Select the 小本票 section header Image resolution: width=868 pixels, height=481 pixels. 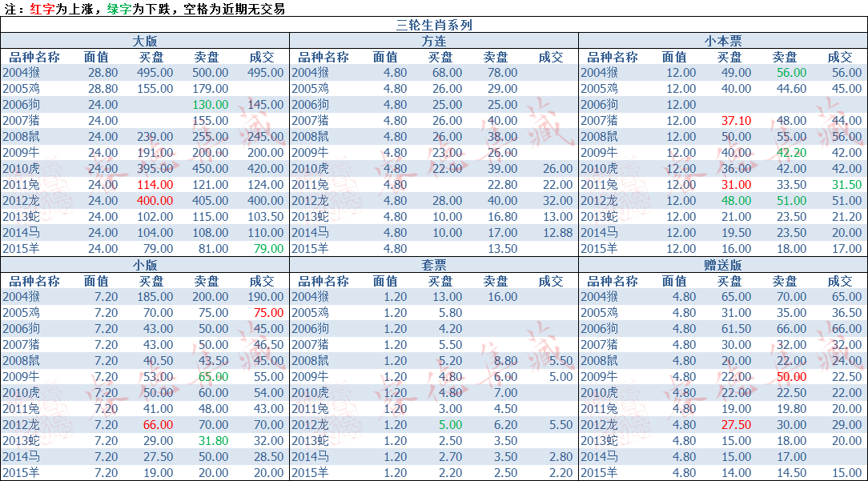click(x=723, y=41)
